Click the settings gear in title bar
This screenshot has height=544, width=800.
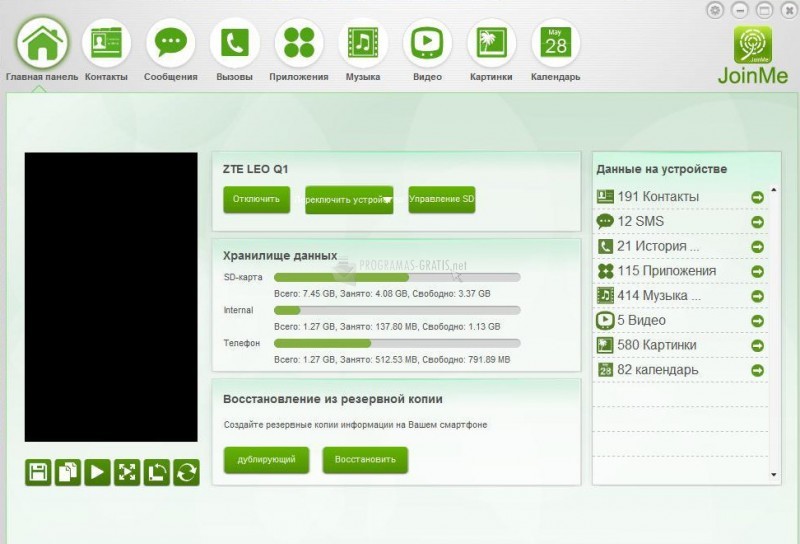(715, 10)
